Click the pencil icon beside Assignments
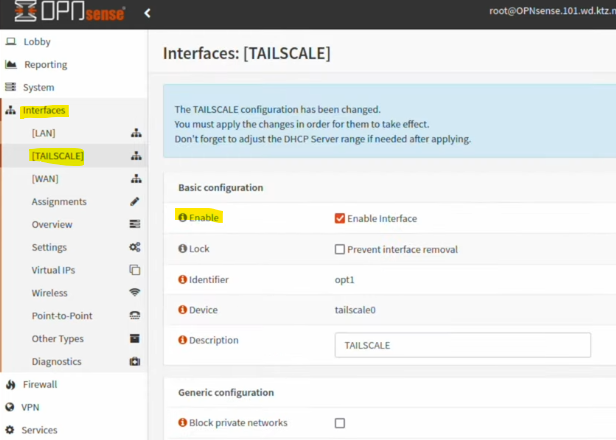616x440 pixels. coord(135,202)
